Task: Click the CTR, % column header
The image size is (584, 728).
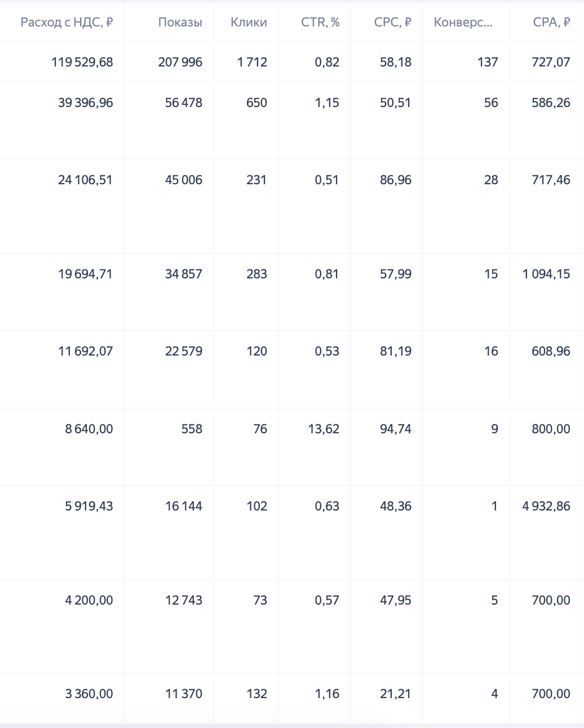Action: pos(320,23)
